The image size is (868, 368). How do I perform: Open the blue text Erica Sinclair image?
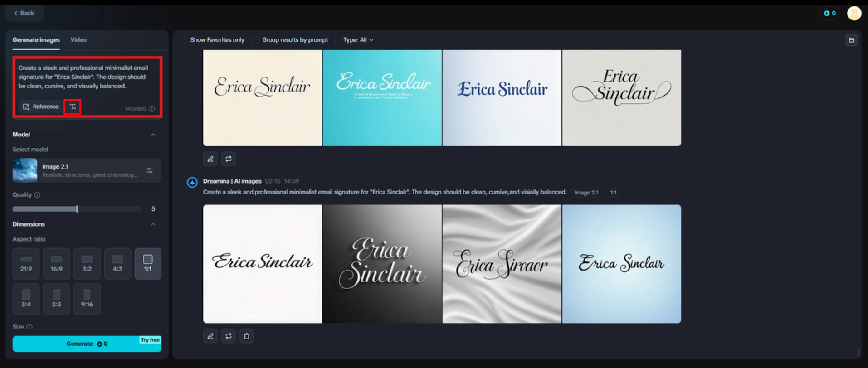pyautogui.click(x=502, y=98)
